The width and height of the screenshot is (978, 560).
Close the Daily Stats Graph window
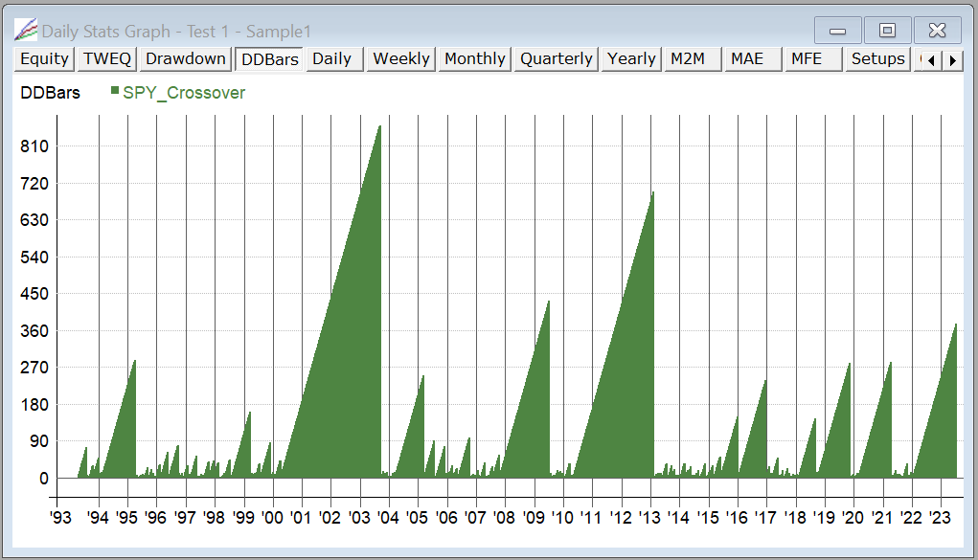[x=937, y=31]
